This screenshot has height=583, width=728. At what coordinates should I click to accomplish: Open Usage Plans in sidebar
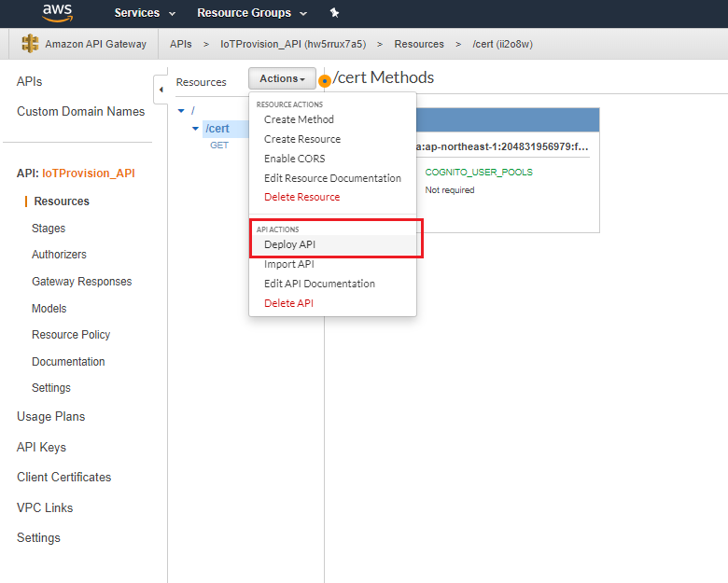point(51,416)
